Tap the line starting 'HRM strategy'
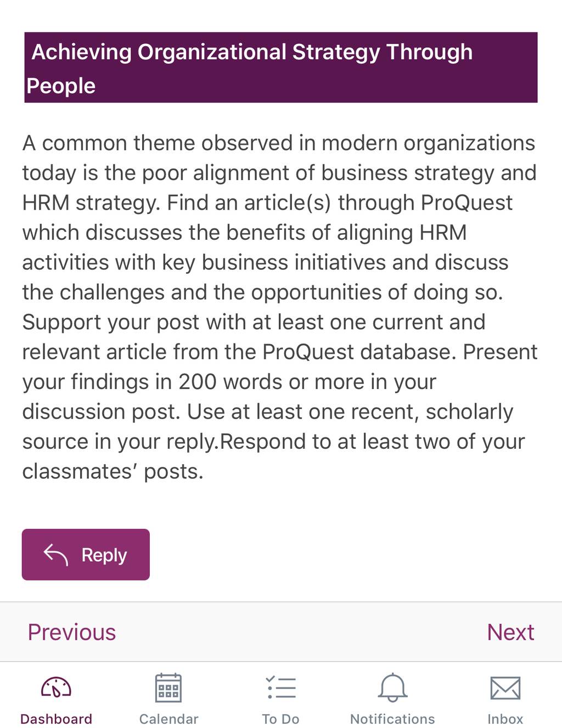 point(267,203)
